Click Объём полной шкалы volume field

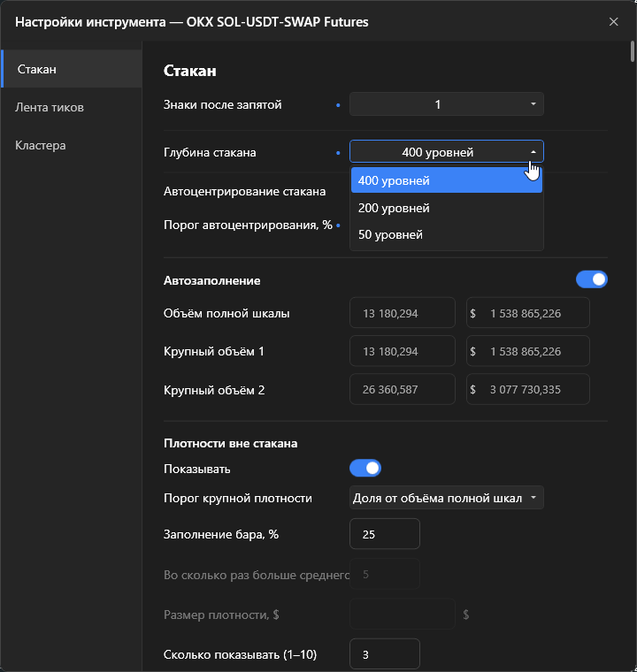(403, 313)
